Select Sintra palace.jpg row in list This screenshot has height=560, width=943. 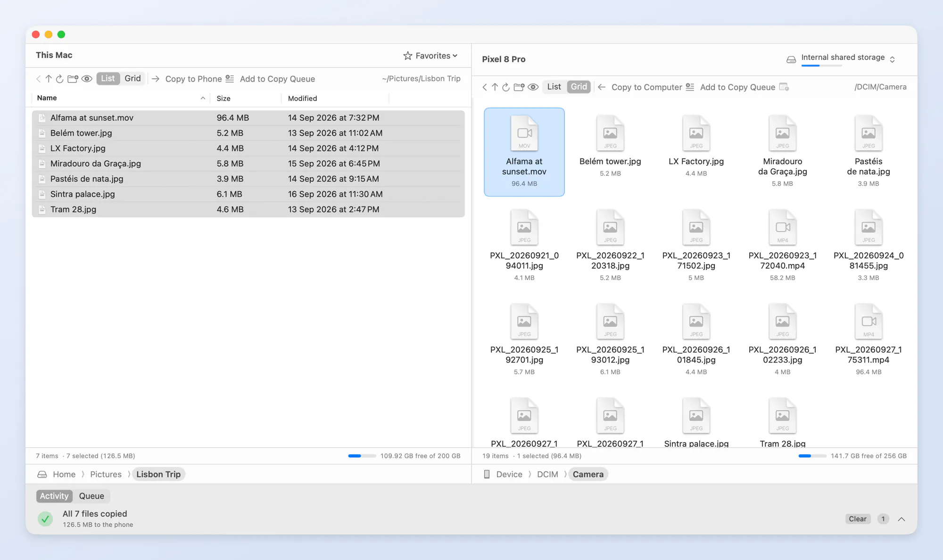tap(248, 194)
